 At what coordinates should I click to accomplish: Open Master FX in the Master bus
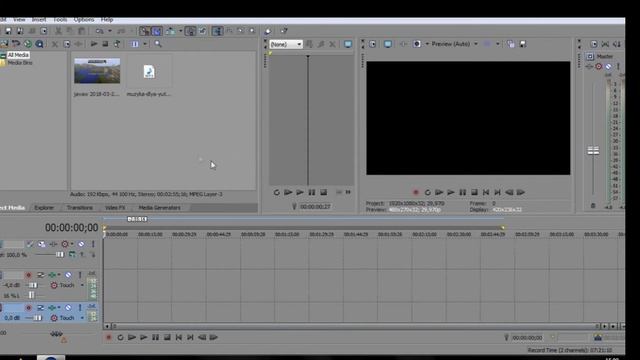click(x=589, y=67)
